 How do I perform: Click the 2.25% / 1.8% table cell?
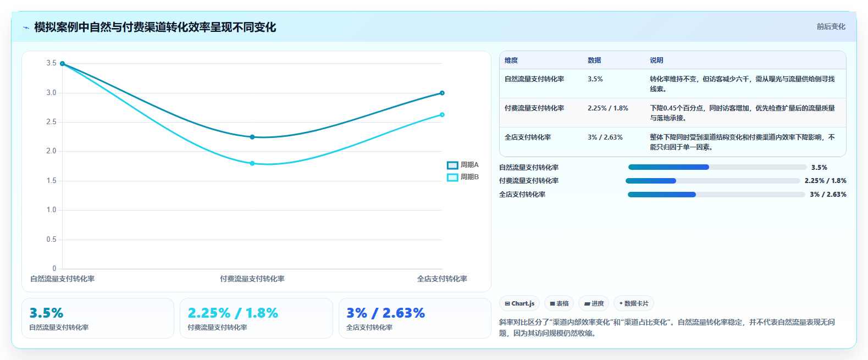click(x=608, y=108)
